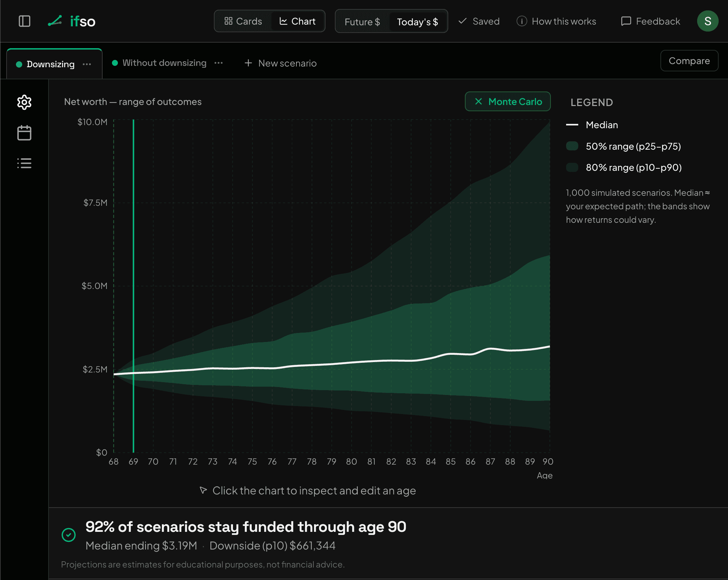Click the Net worth chart title
Viewport: 728px width, 580px height.
pyautogui.click(x=133, y=102)
